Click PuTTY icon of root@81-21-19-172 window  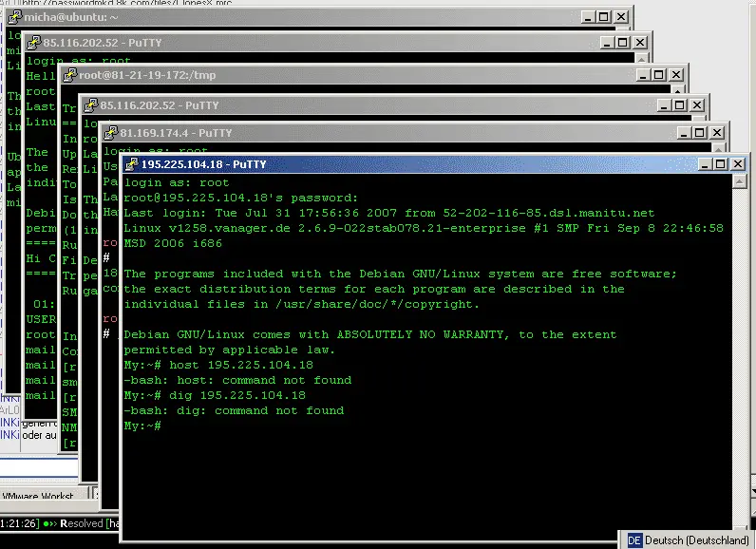point(69,75)
